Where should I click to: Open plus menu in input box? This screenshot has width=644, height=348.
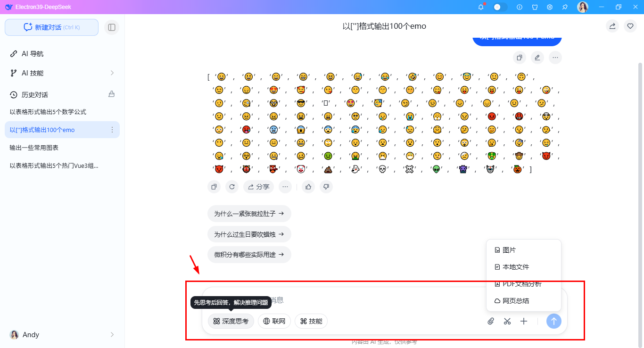click(524, 321)
